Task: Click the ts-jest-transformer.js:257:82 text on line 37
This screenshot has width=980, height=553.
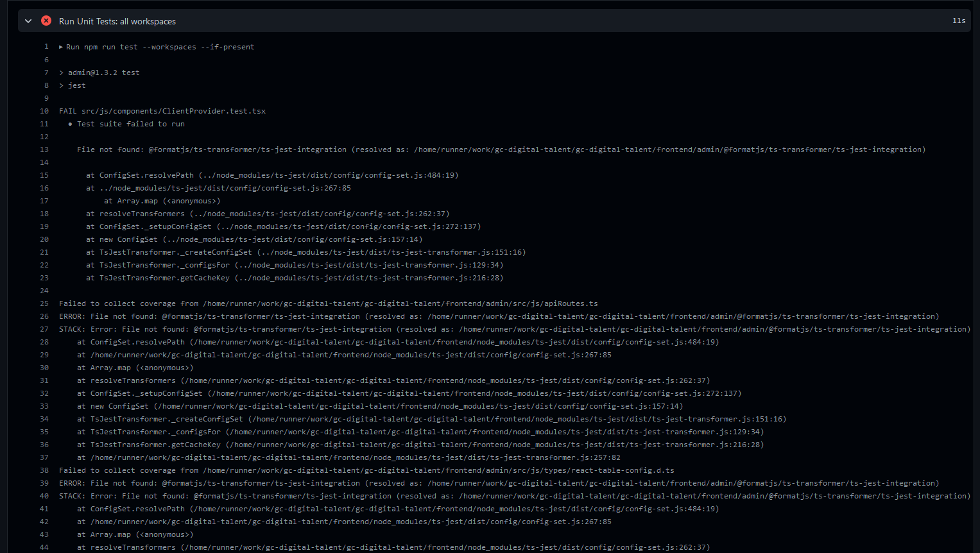Action: [x=356, y=457]
